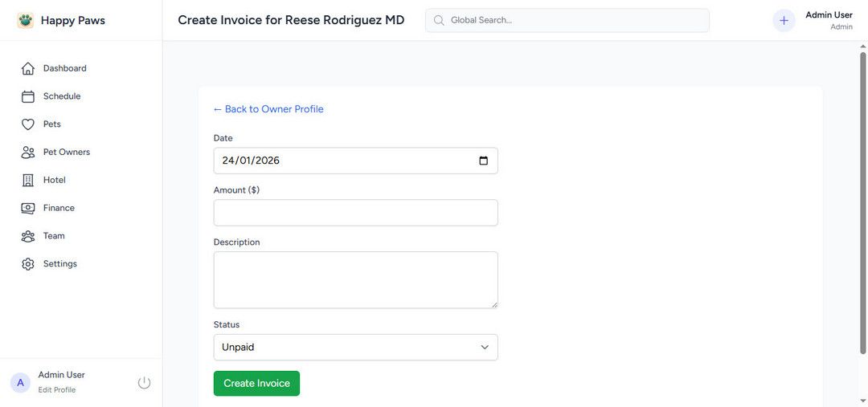Screen dimensions: 868x407
Task: Open Finance via its cash icon
Action: click(28, 208)
